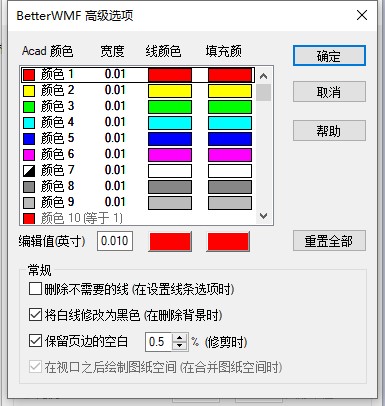This screenshot has width=385, height=406.
Task: Click 颜色 5 blue fill color swatch
Action: 230,139
